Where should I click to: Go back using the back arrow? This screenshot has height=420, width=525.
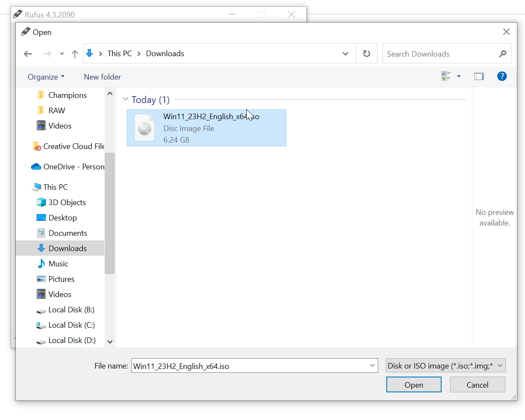[28, 54]
